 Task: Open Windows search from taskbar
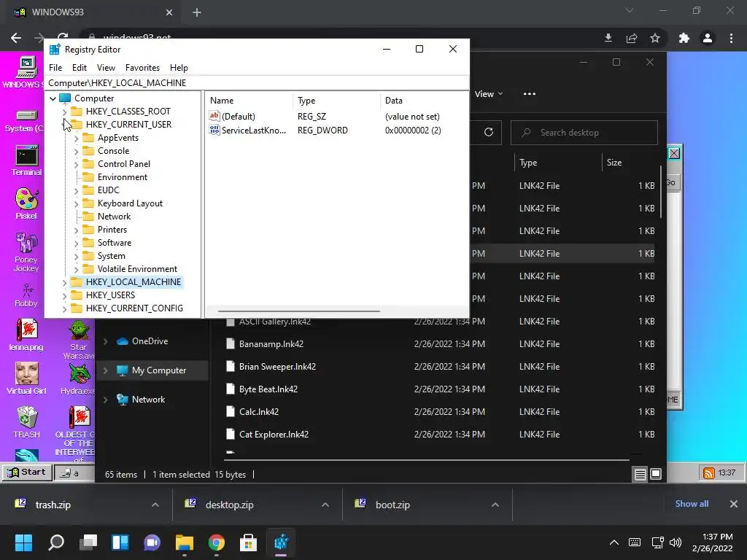click(56, 542)
